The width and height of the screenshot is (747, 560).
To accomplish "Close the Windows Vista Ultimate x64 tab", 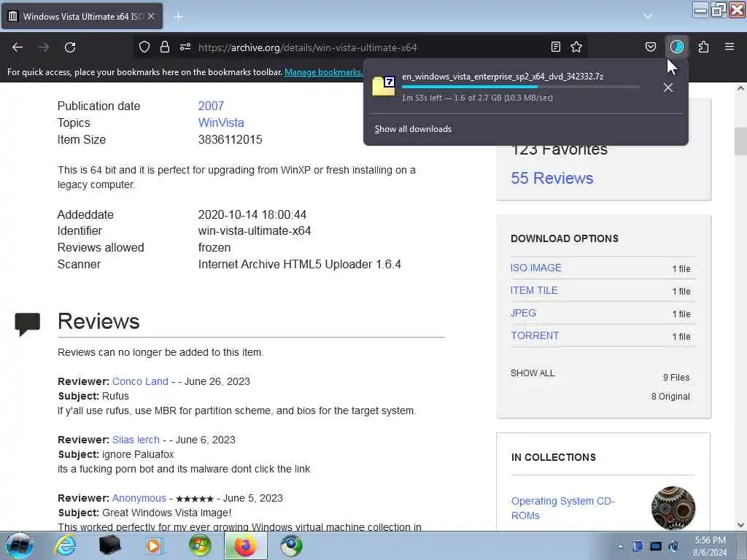I will tap(151, 16).
